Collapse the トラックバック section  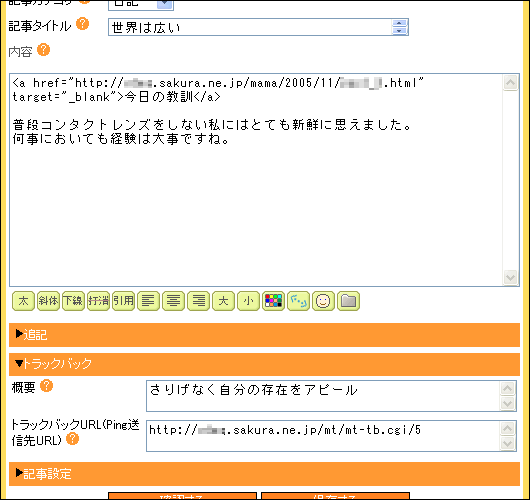pyautogui.click(x=264, y=364)
